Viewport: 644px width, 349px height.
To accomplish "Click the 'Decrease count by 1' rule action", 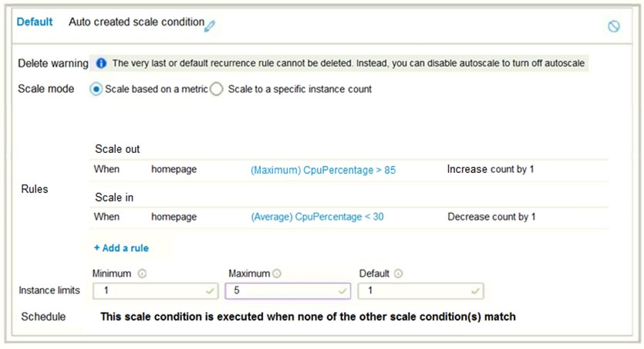I will tap(491, 217).
